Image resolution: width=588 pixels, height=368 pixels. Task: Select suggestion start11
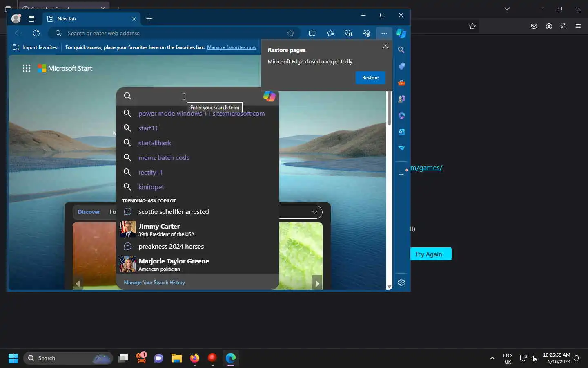click(198, 128)
